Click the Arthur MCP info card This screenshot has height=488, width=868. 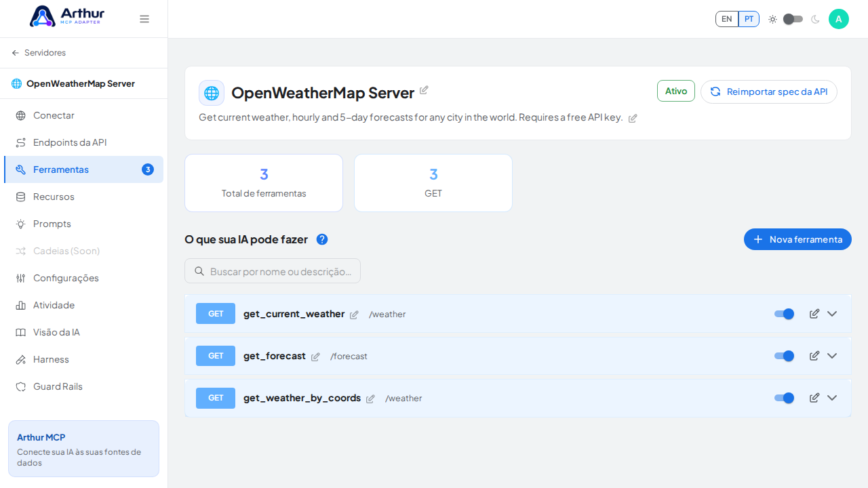pos(83,449)
